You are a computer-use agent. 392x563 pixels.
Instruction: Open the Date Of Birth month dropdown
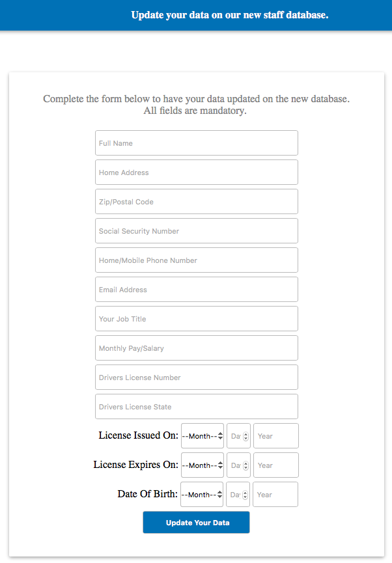pyautogui.click(x=202, y=495)
